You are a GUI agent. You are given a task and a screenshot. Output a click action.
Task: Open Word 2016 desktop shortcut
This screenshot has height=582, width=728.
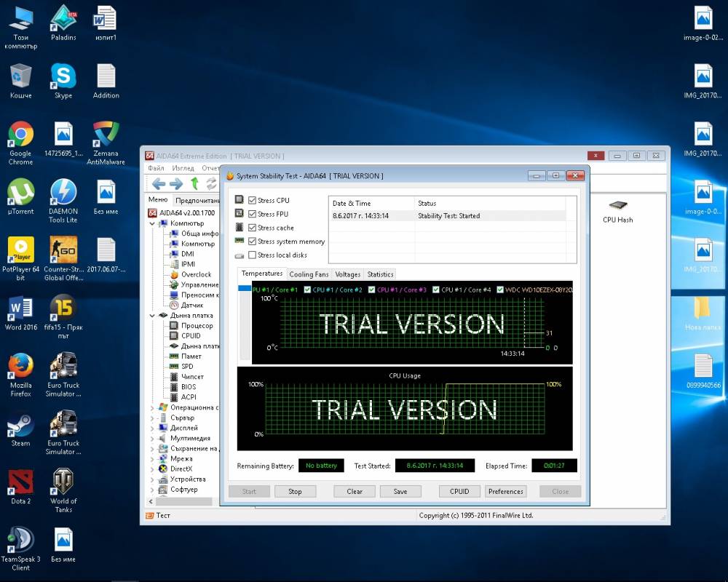coord(20,312)
